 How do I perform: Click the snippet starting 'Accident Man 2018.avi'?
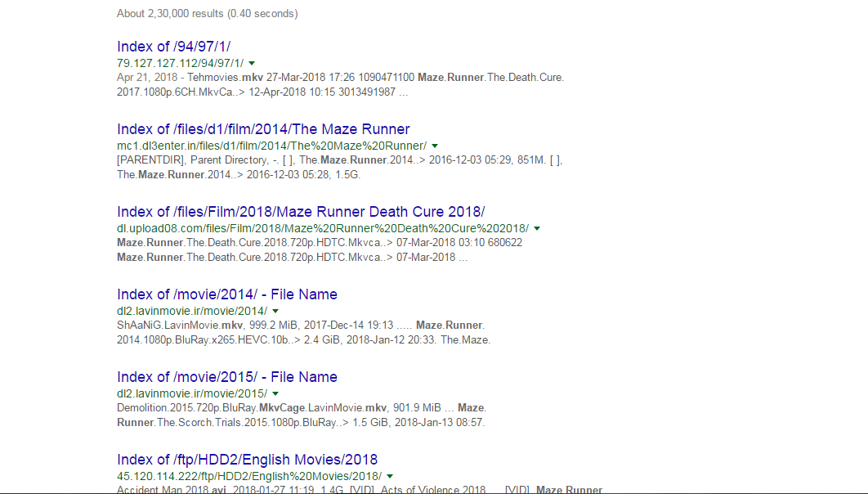point(360,490)
